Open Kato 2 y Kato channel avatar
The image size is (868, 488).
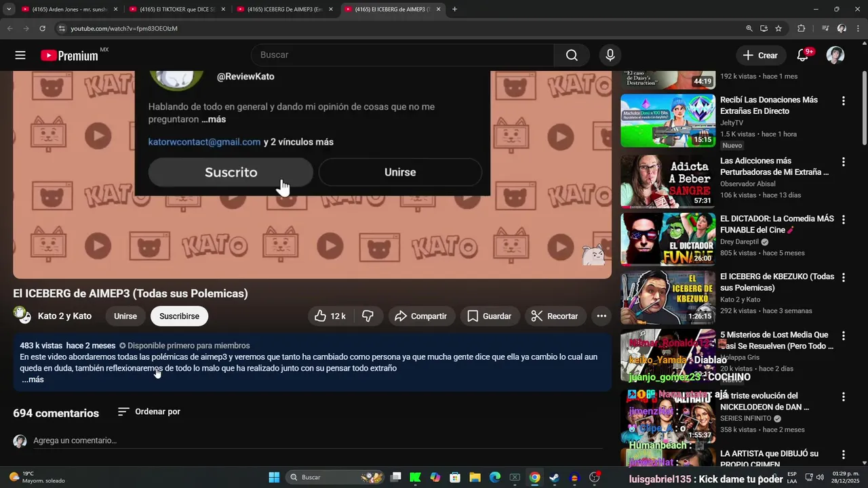[22, 315]
